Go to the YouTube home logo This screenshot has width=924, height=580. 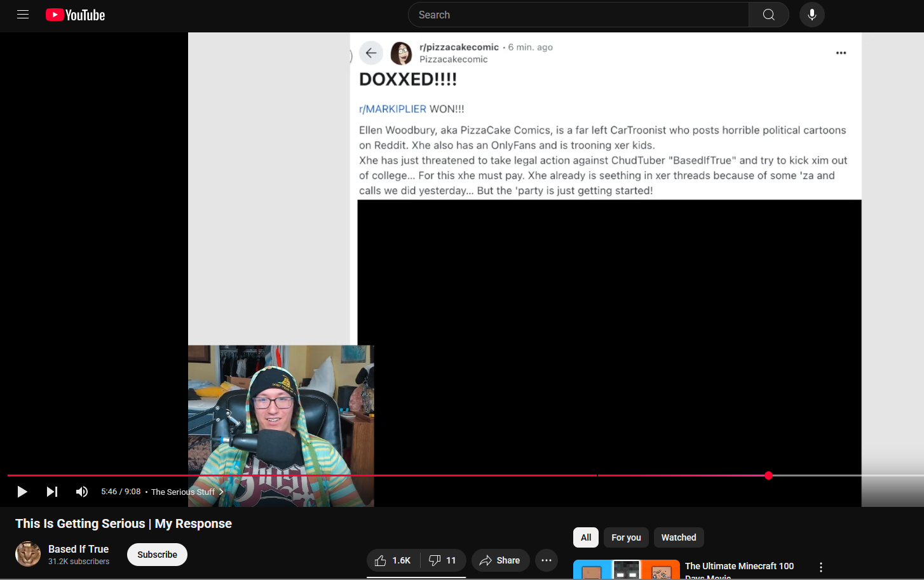point(75,15)
